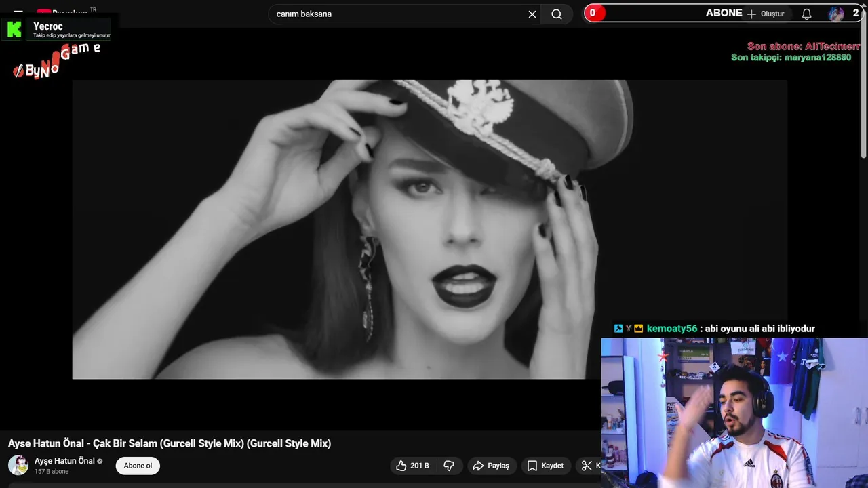
Task: Click the Kick logo overlay
Action: [x=14, y=29]
